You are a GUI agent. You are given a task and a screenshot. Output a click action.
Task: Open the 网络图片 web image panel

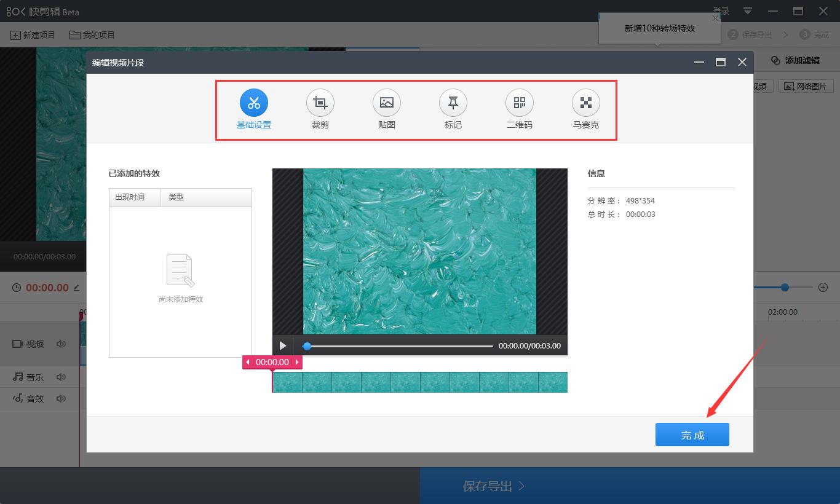pos(806,85)
